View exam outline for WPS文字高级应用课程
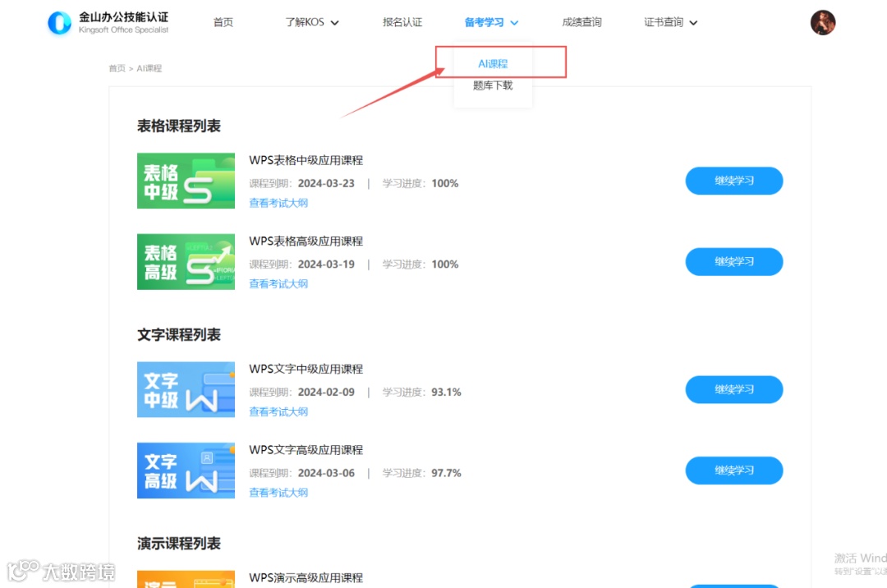 (x=278, y=493)
